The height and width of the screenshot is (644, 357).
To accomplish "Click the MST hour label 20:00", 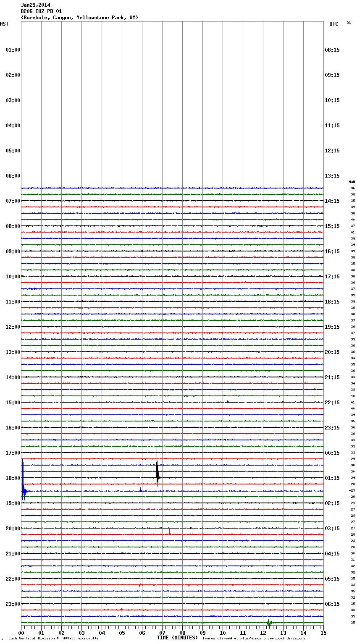I will [x=13, y=529].
